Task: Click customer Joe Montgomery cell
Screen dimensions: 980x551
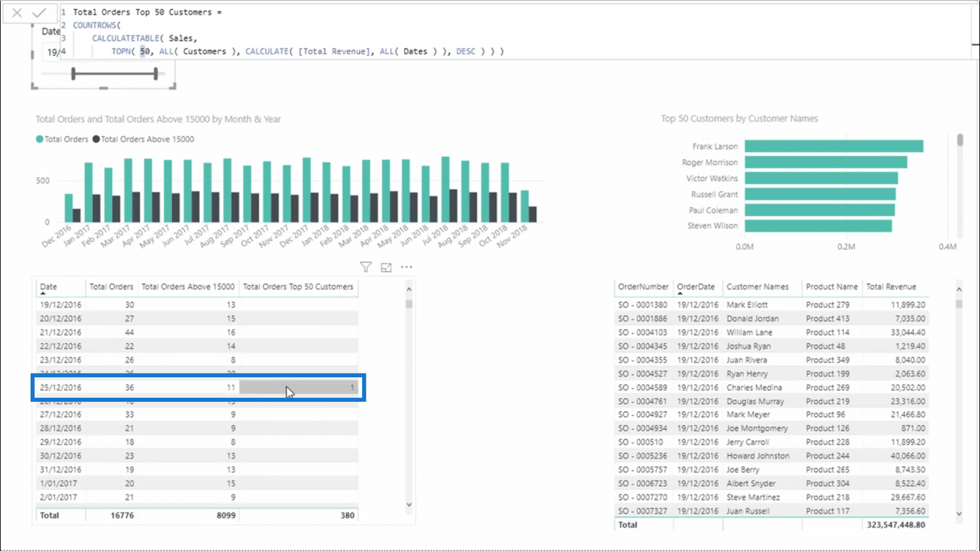Action: click(x=757, y=429)
